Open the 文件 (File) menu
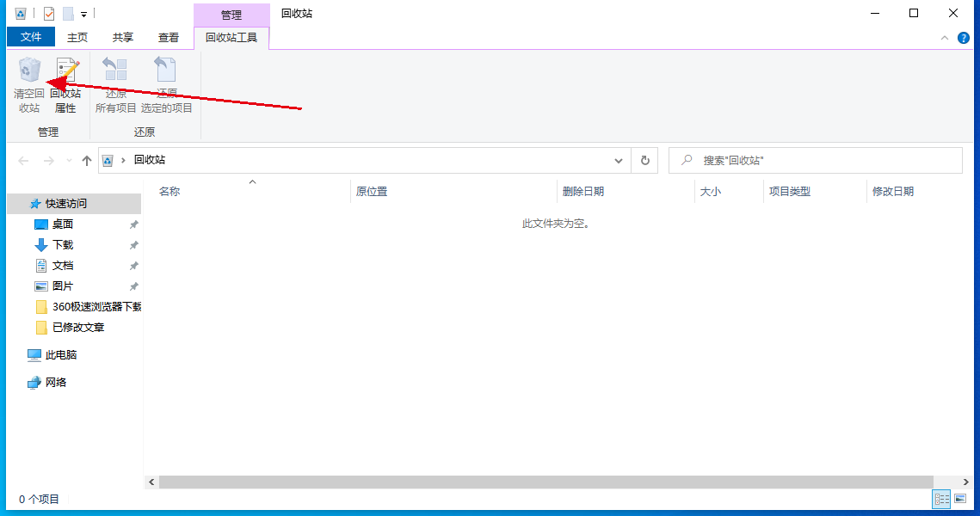The height and width of the screenshot is (516, 980). coord(31,37)
